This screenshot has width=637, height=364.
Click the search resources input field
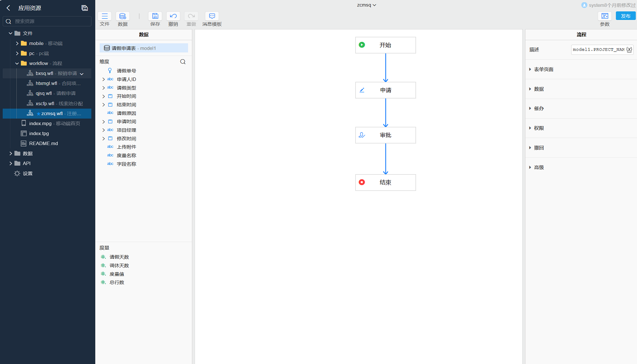coord(50,21)
